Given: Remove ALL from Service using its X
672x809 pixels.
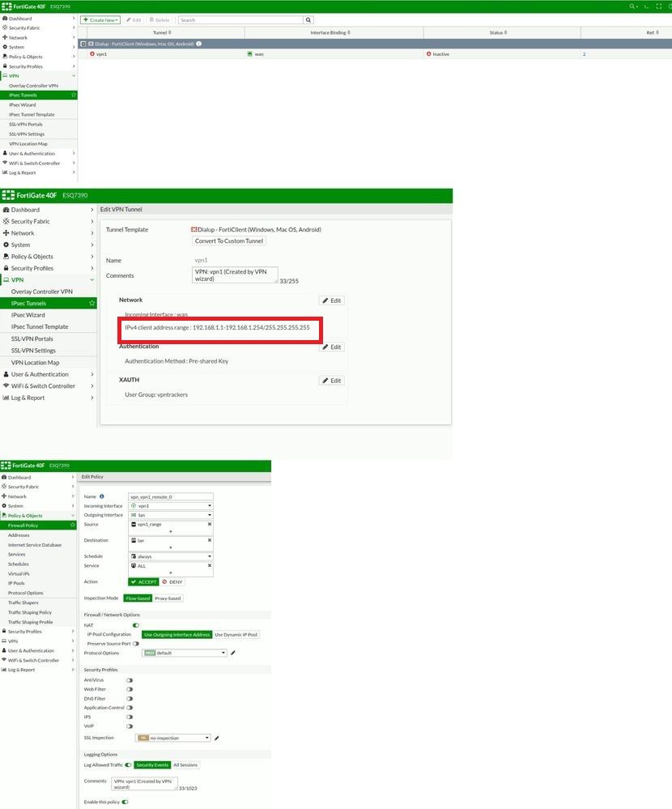Looking at the screenshot, I should click(210, 565).
